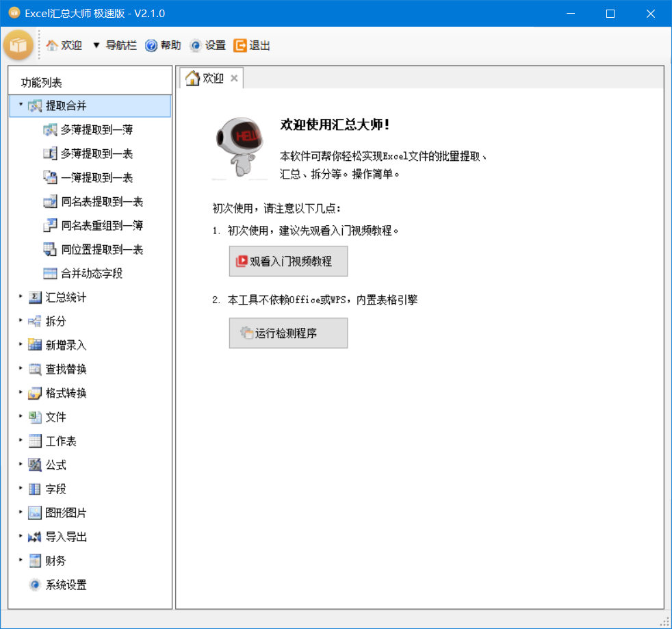Screen dimensions: 672x629
Task: Click the 公式 formula icon
Action: [35, 465]
